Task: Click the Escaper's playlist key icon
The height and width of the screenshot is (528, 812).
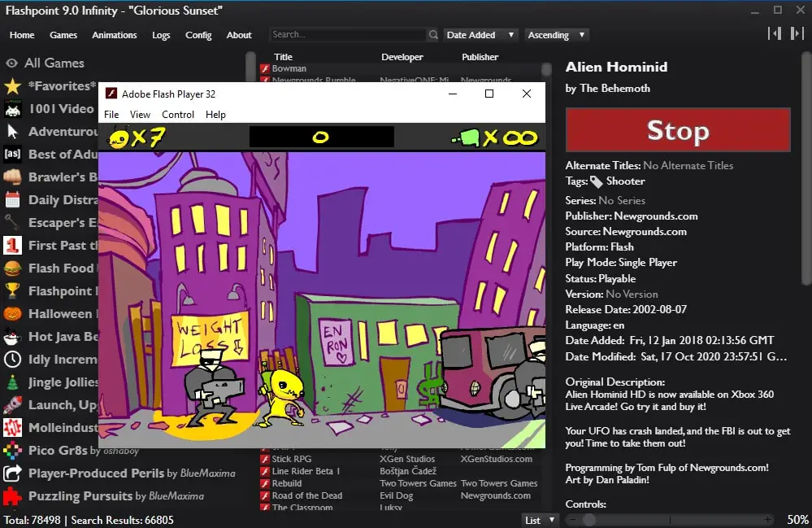Action: [x=12, y=222]
